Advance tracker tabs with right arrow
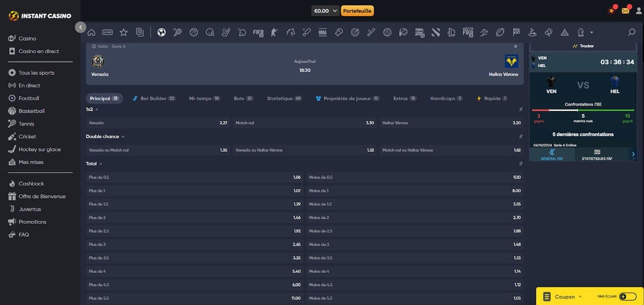 (x=633, y=154)
